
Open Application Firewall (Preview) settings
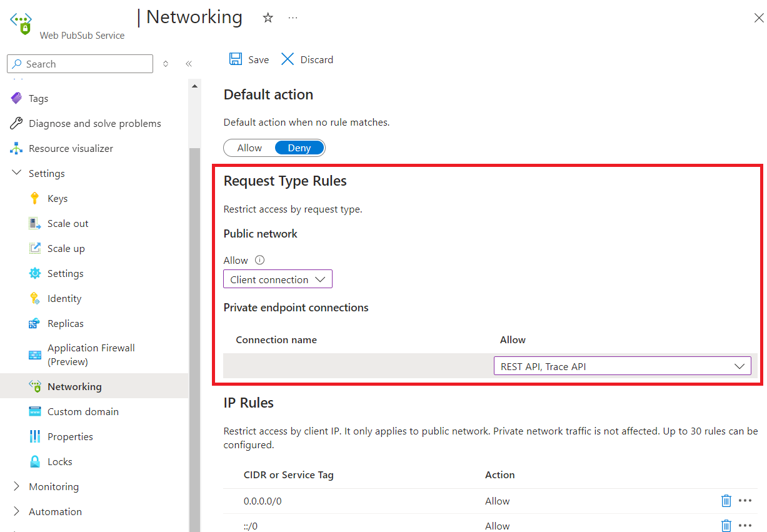click(x=91, y=354)
